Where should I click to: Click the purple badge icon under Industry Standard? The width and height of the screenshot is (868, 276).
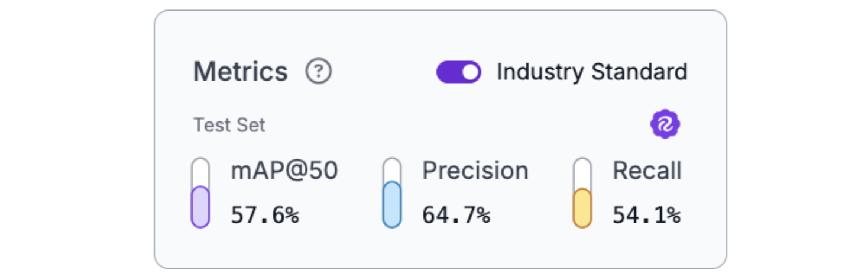pos(665,124)
